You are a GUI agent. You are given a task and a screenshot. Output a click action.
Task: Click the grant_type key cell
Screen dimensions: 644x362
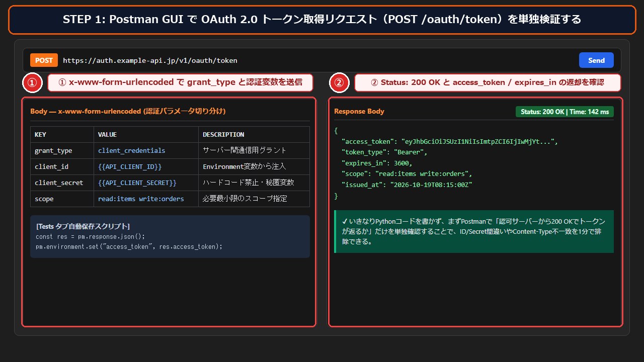click(62, 150)
